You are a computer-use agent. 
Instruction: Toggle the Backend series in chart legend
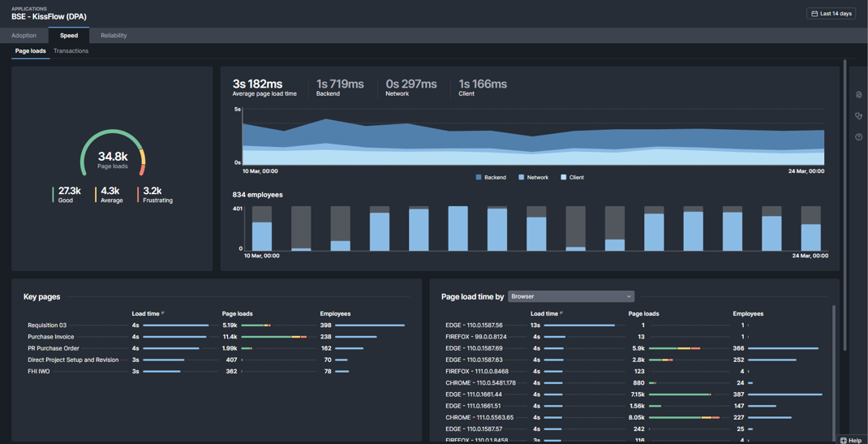[490, 177]
